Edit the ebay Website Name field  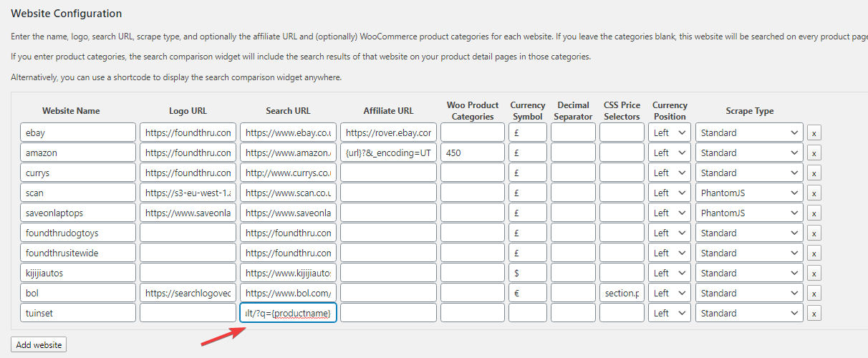78,132
